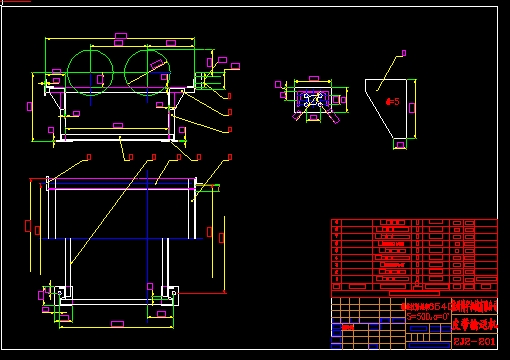Click the title text 皮带输送机
Image resolution: width=510 pixels, height=360 pixels.
coord(475,324)
